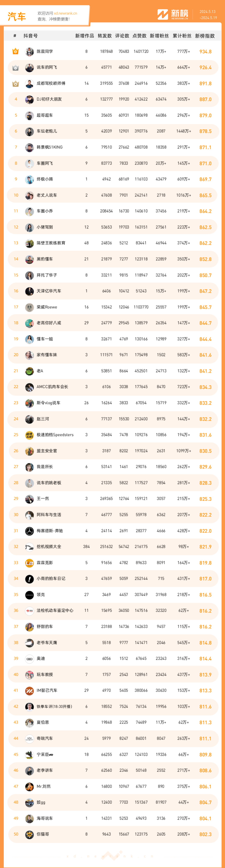Open the account name 车坛老炮儿
The width and height of the screenshot is (225, 868).
pos(47,131)
